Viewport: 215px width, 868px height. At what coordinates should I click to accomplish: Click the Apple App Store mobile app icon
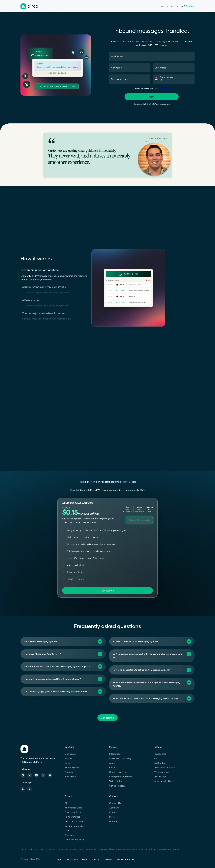[x=23, y=789]
